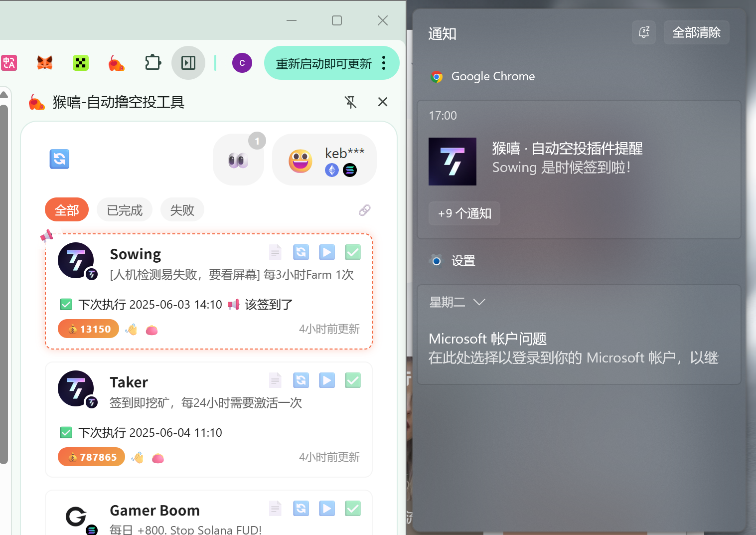Click the relaunch to update button
The height and width of the screenshot is (535, 756).
point(324,63)
